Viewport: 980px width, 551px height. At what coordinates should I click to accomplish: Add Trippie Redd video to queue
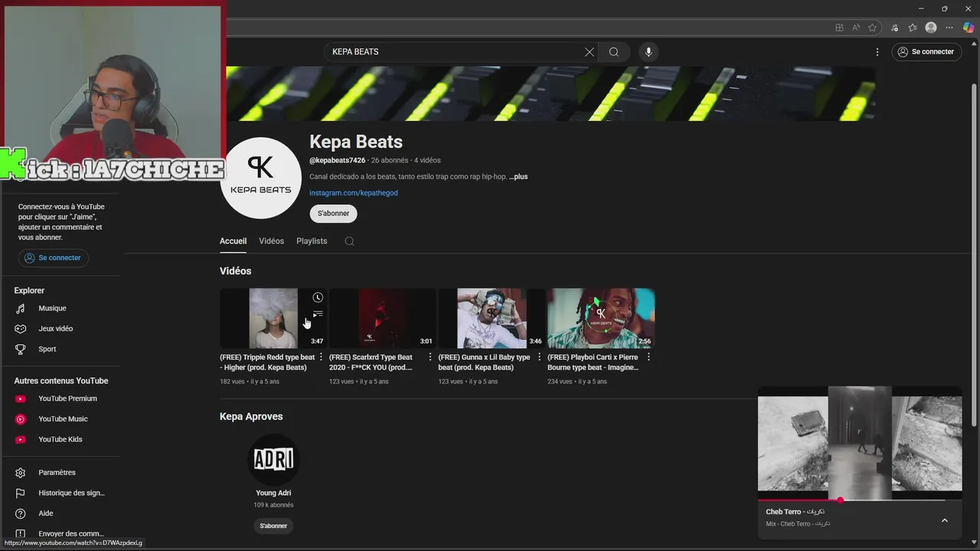click(318, 315)
